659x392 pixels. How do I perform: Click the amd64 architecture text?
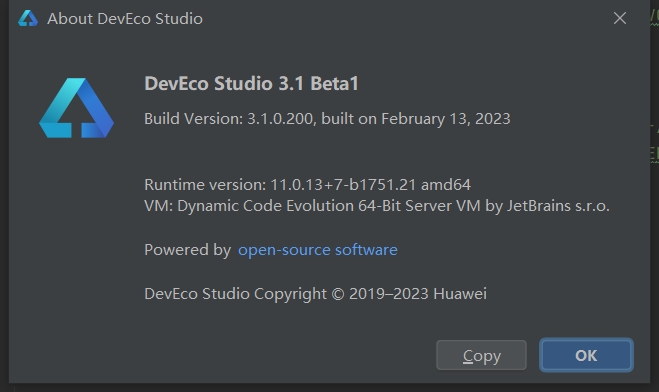point(446,185)
